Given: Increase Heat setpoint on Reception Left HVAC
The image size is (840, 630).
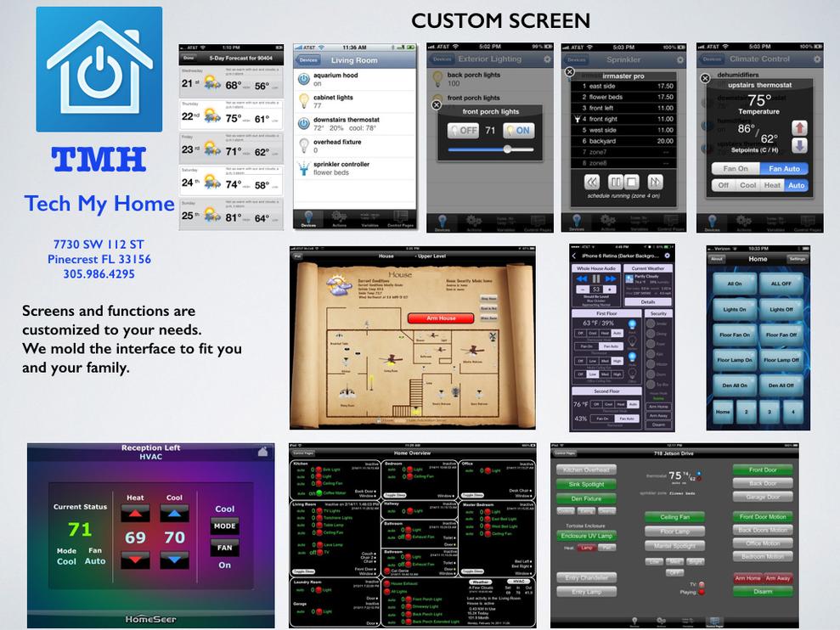Looking at the screenshot, I should pos(135,514).
